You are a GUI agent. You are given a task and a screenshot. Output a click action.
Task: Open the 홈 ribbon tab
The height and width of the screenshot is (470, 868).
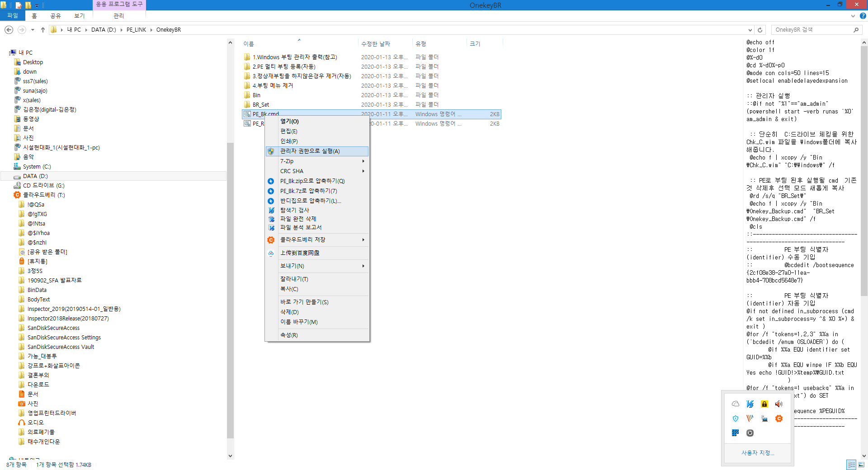tap(34, 16)
